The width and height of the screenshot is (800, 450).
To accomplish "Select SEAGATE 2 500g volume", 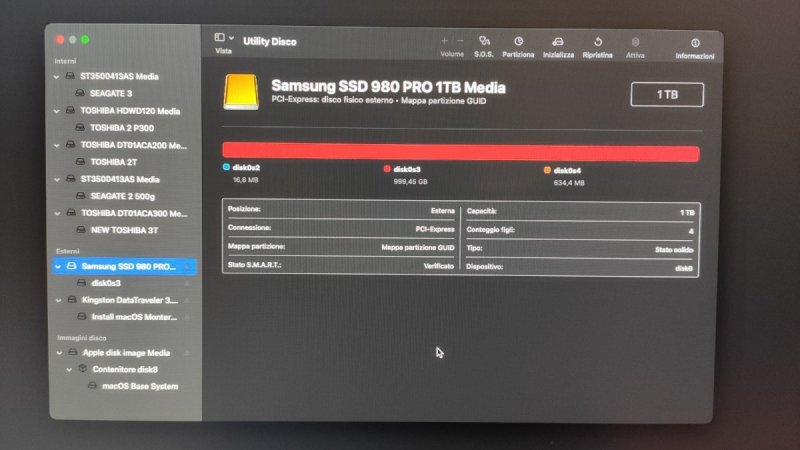I will [122, 196].
